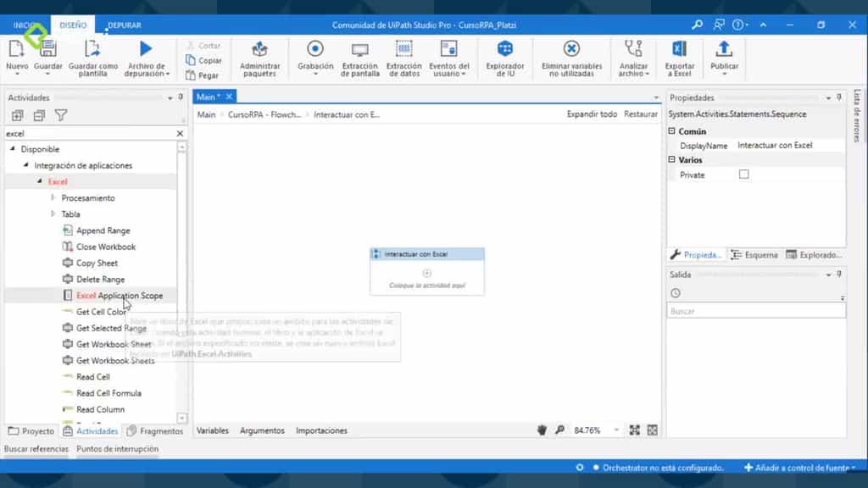Collapse Integración de aplicaciones node
The width and height of the screenshot is (868, 488).
point(25,165)
